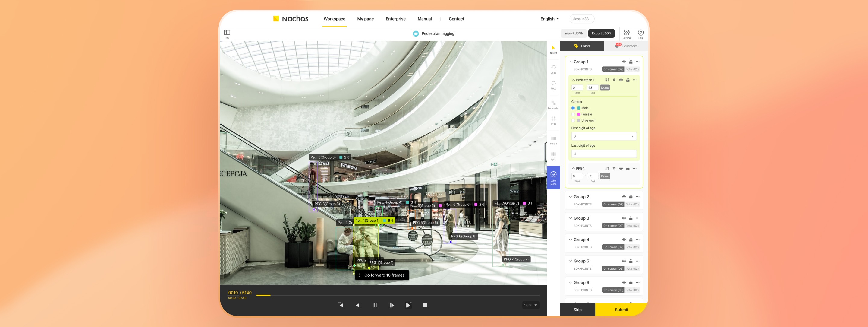Select the Female gender radio button

[573, 114]
